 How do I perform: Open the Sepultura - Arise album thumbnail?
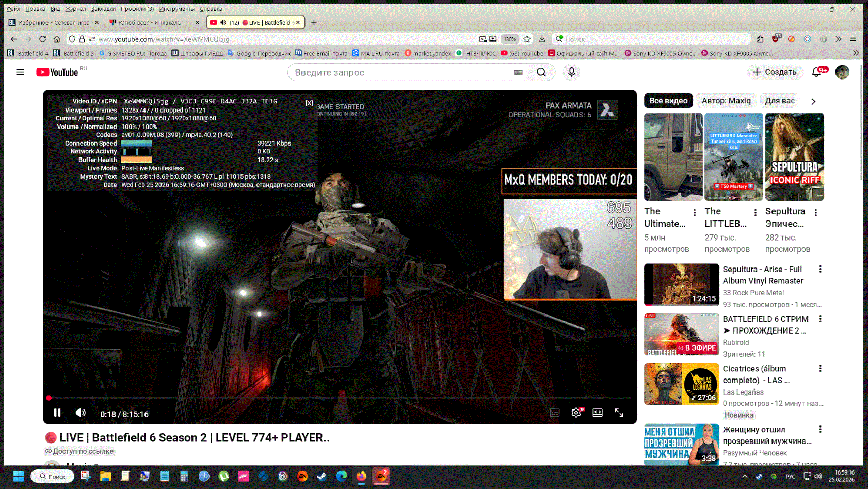point(682,285)
